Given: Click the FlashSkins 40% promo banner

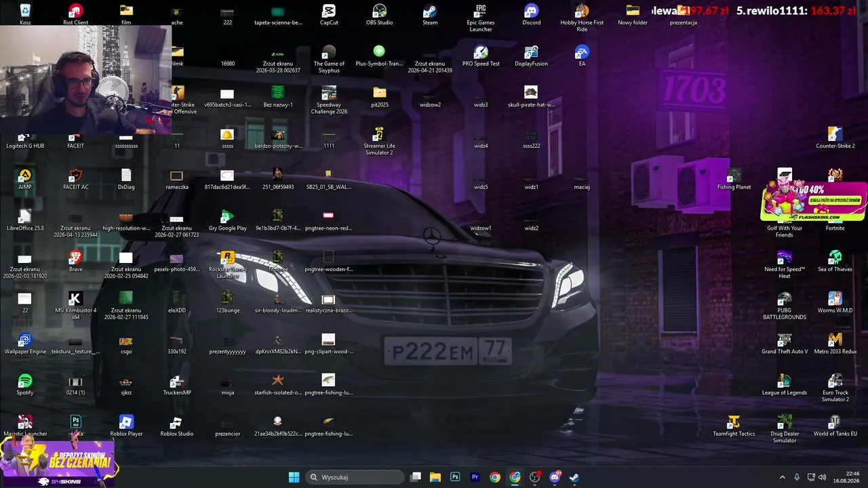Looking at the screenshot, I should (x=813, y=201).
